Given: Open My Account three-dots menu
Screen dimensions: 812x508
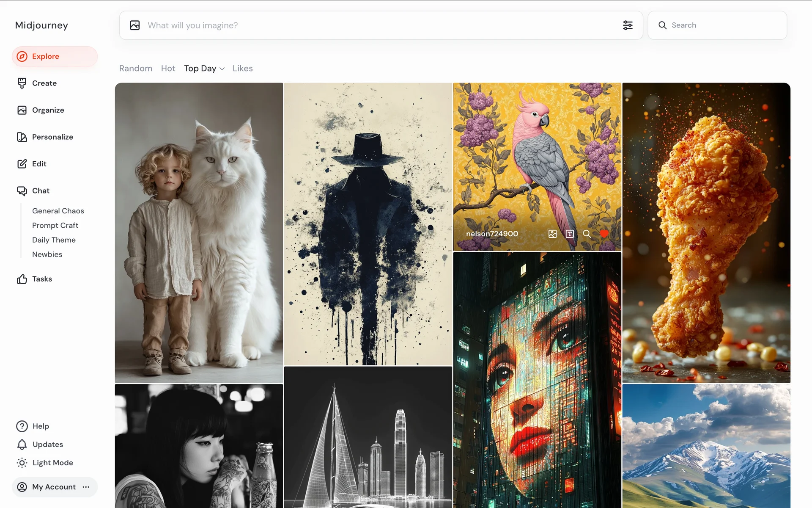Looking at the screenshot, I should 86,487.
